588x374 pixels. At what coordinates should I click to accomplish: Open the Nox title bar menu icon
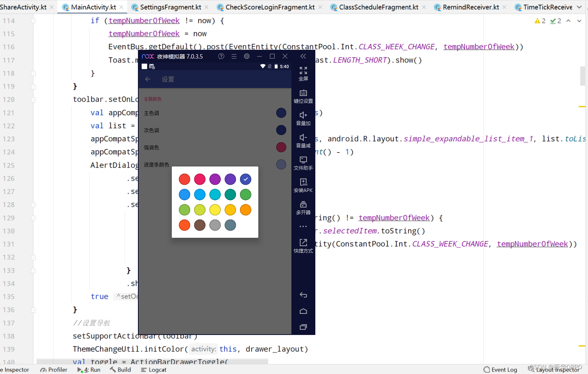click(234, 56)
